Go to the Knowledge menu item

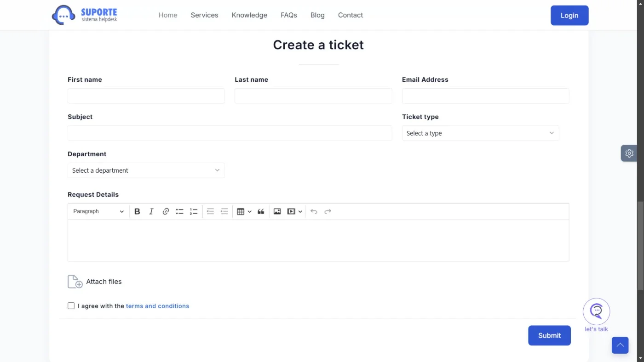249,15
